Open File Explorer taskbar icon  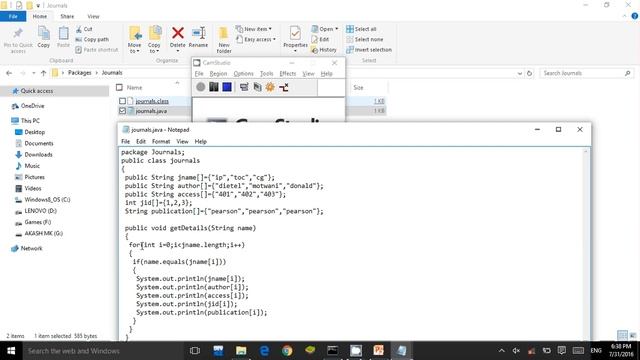pyautogui.click(x=241, y=351)
